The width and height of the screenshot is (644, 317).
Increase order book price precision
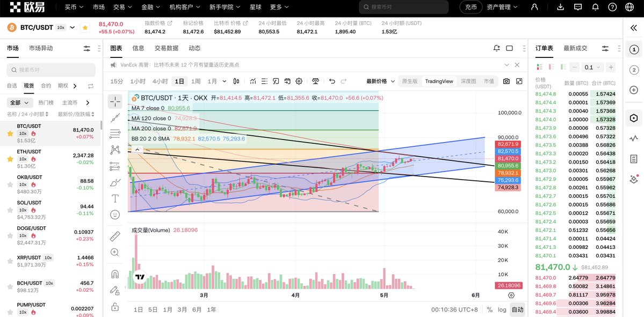[x=611, y=67]
